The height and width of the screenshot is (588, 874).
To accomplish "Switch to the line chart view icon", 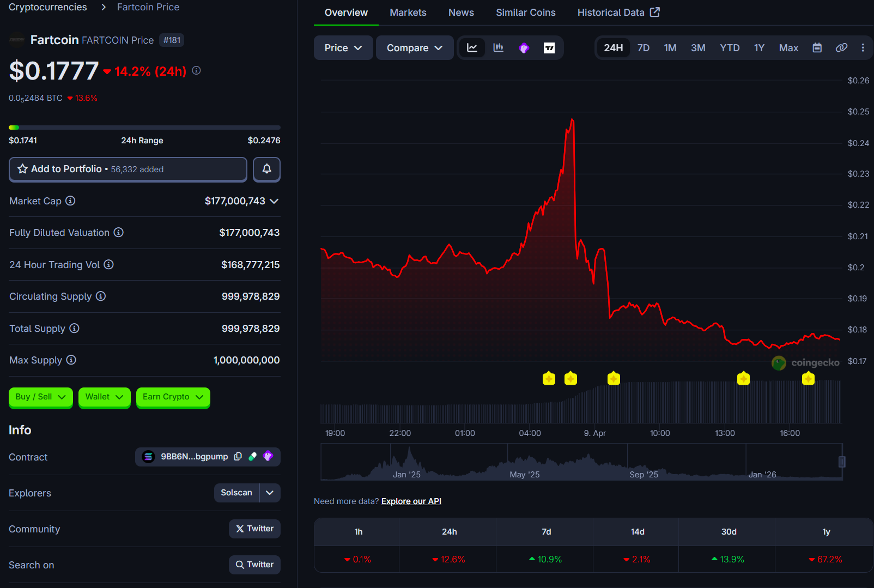I will 472,48.
